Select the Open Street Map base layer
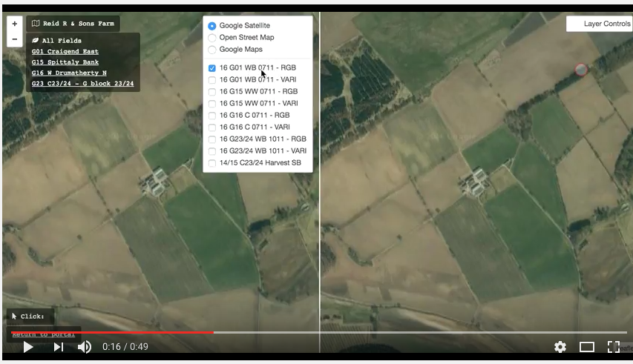This screenshot has width=633, height=364. coord(212,38)
